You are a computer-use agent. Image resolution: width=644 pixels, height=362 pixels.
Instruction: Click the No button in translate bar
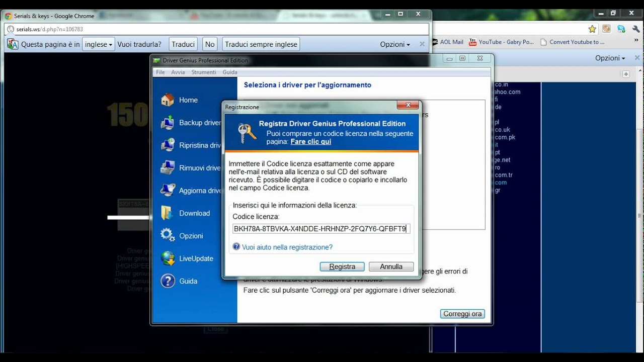pyautogui.click(x=210, y=44)
